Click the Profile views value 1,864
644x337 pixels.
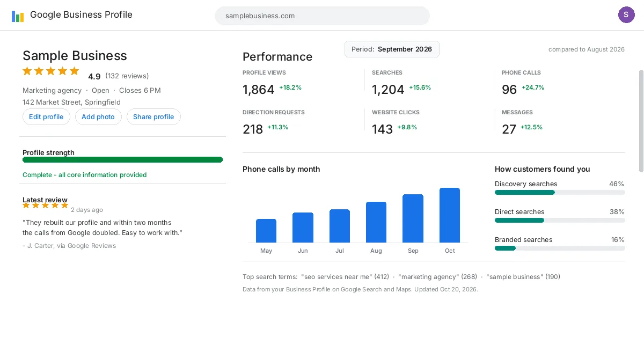259,90
